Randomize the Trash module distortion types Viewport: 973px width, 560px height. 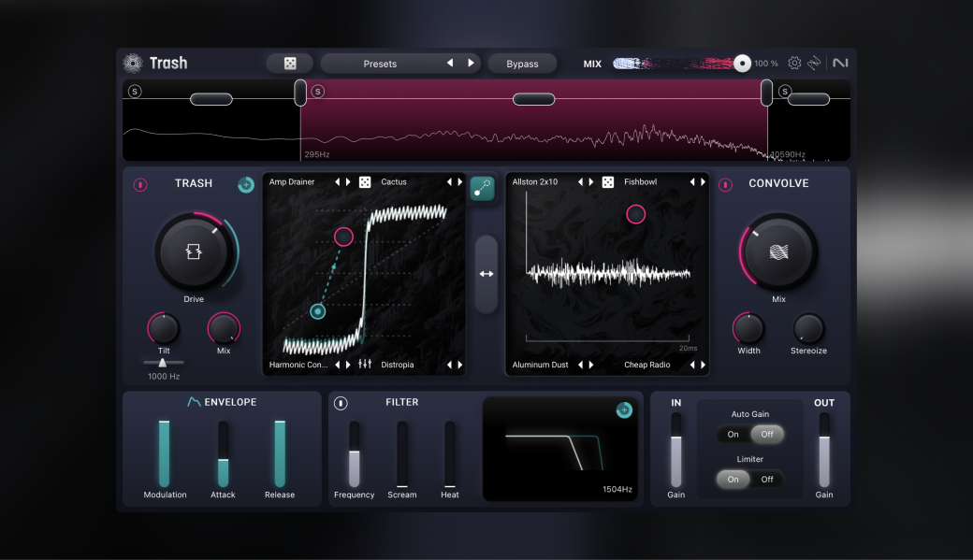pyautogui.click(x=365, y=181)
